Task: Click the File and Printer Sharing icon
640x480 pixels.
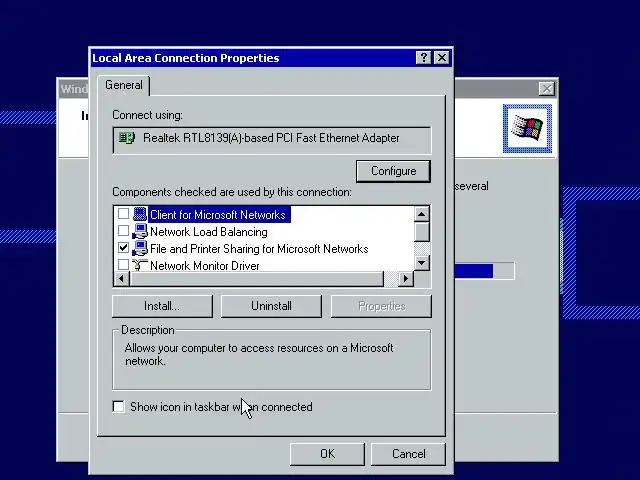Action: click(x=140, y=248)
